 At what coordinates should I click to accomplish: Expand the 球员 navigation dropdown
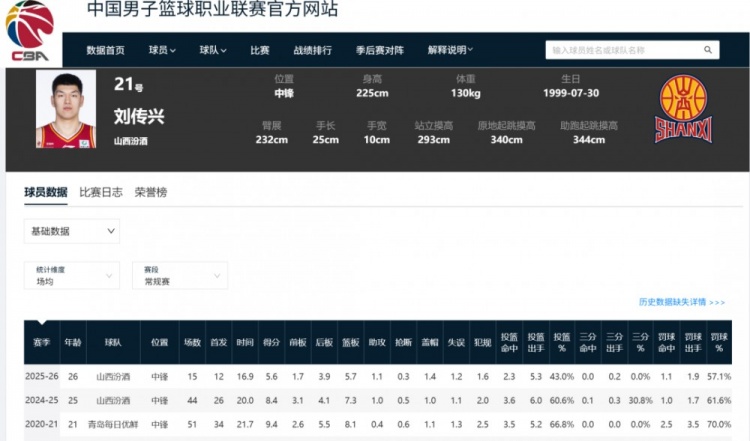pos(162,50)
